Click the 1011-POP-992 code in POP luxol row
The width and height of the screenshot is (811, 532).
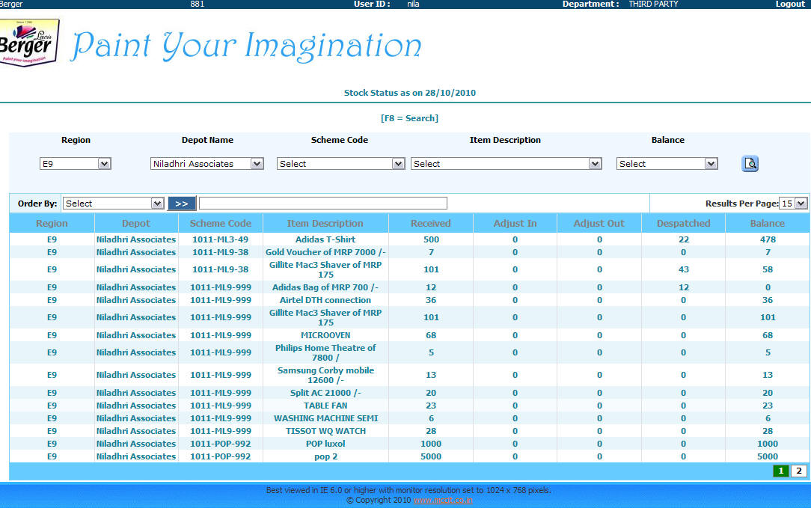221,444
